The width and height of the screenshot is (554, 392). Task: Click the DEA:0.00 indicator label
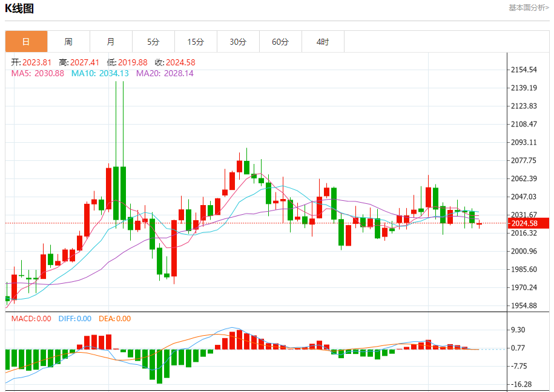coord(115,319)
